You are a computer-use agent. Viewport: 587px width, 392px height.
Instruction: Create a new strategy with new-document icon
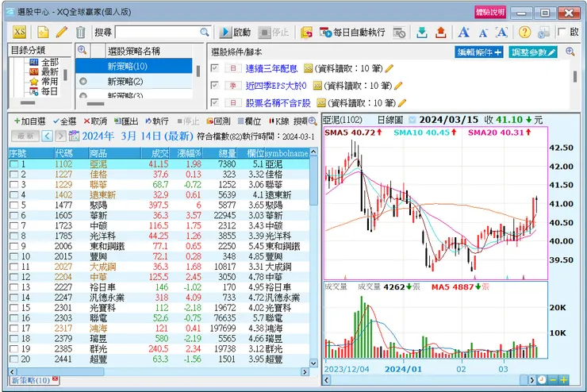tap(43, 33)
